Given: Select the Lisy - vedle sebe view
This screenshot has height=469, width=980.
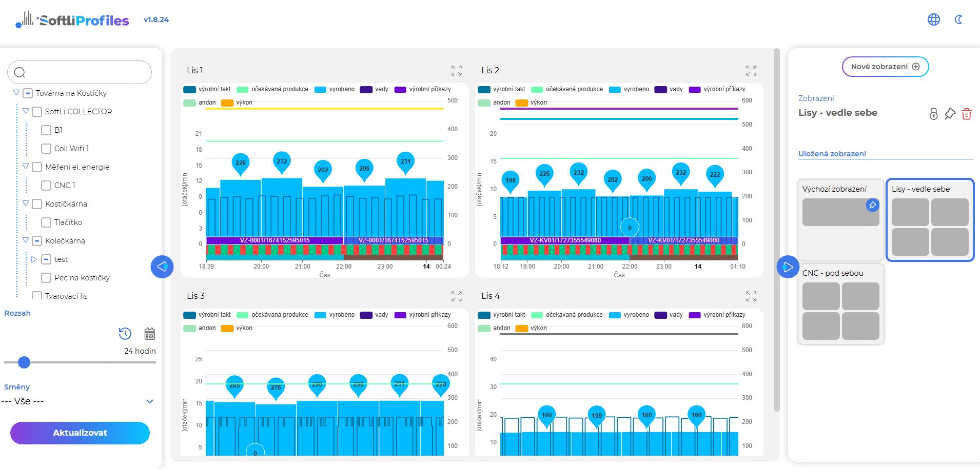Looking at the screenshot, I should 930,220.
